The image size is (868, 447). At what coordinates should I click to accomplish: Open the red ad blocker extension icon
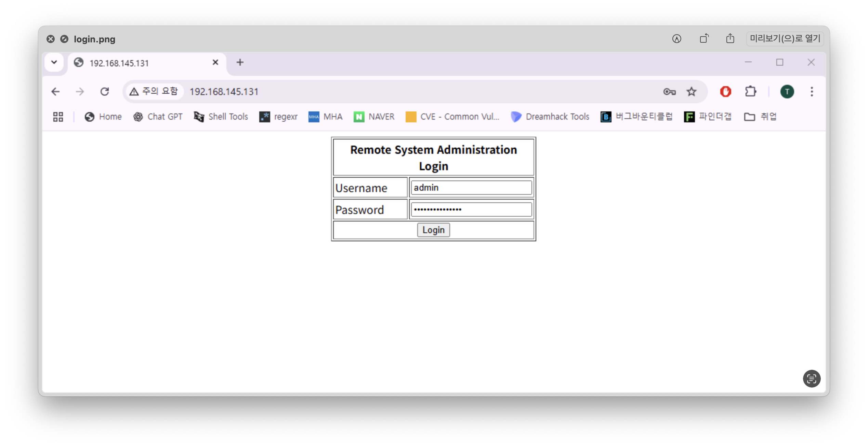coord(725,92)
